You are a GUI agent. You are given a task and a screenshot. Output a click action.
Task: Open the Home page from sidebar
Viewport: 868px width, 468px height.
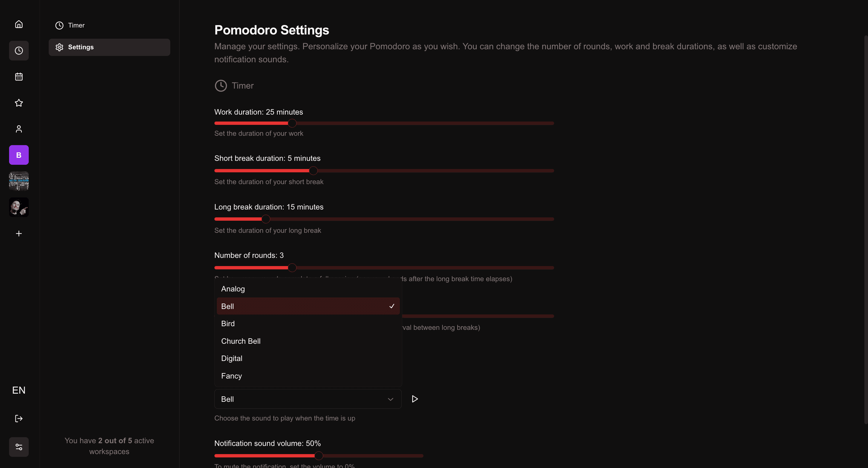(18, 24)
